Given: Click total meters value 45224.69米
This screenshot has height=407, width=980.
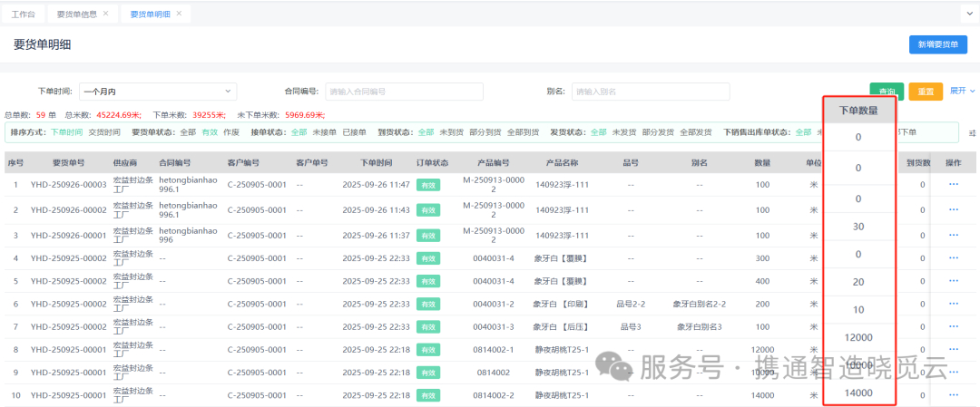Looking at the screenshot, I should click(119, 115).
